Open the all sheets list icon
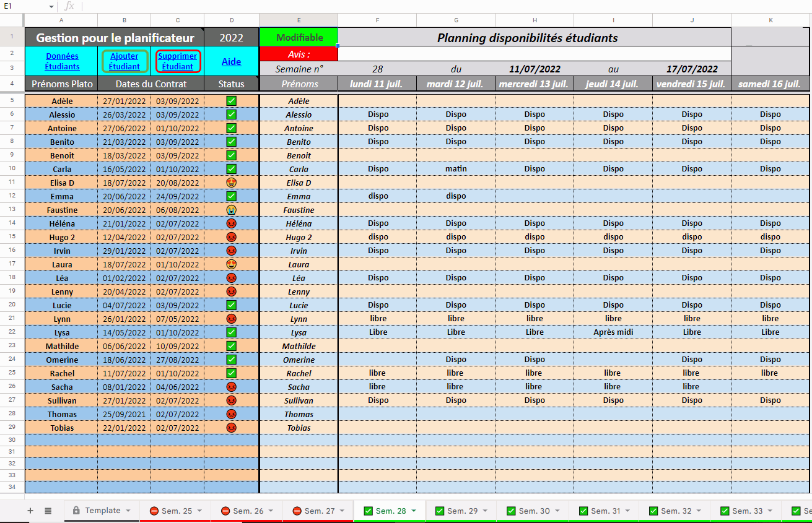Screen dimensions: 812x523 tap(48, 511)
